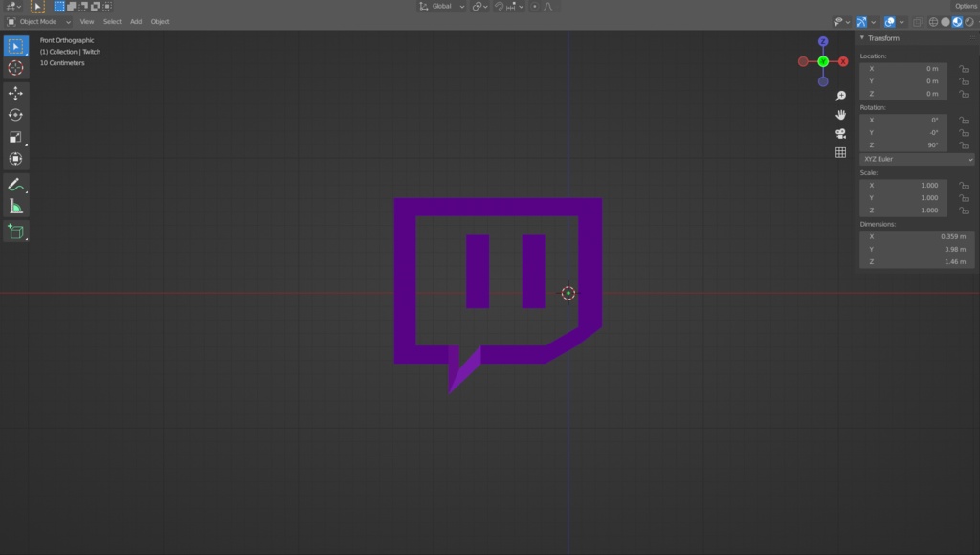Image resolution: width=980 pixels, height=555 pixels.
Task: Click the Select menu in the header
Action: tap(112, 21)
